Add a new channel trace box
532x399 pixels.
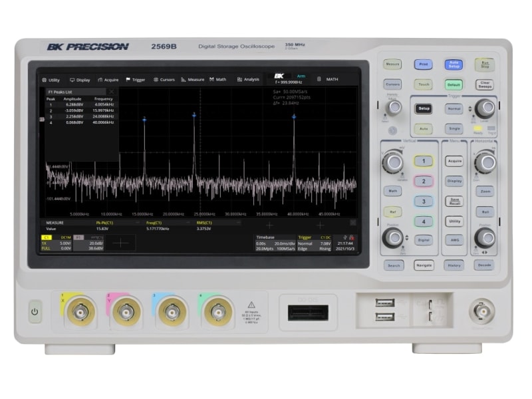point(120,243)
